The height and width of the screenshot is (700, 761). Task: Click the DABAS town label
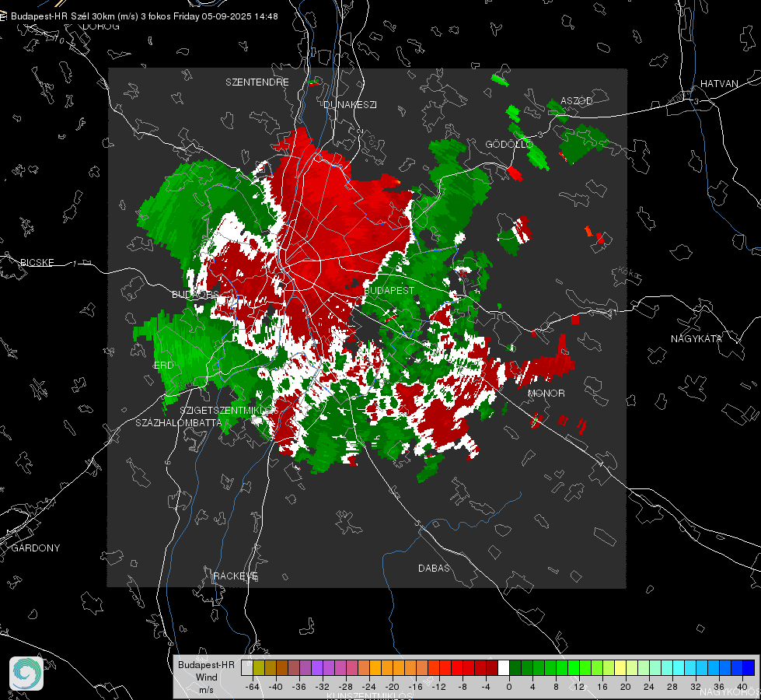tap(435, 568)
